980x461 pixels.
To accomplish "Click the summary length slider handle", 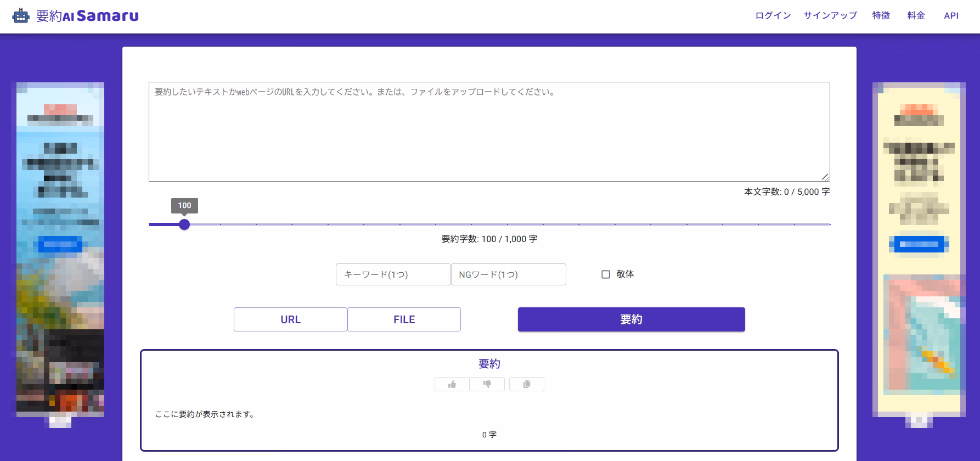I will 184,224.
